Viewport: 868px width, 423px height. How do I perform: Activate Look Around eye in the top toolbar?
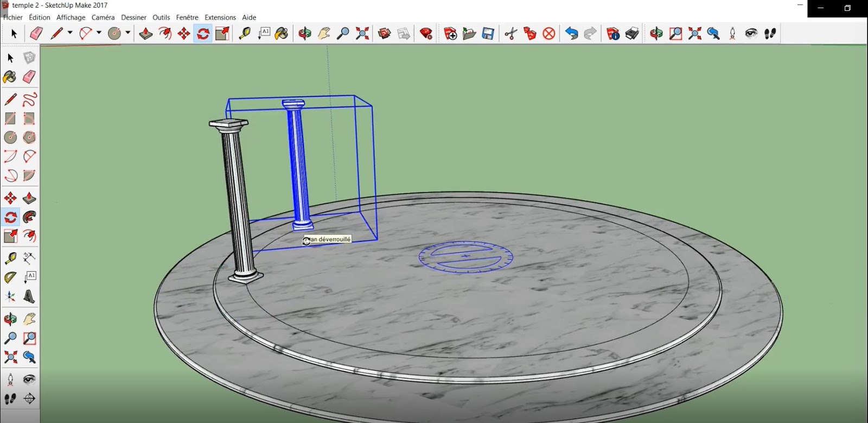(x=751, y=34)
